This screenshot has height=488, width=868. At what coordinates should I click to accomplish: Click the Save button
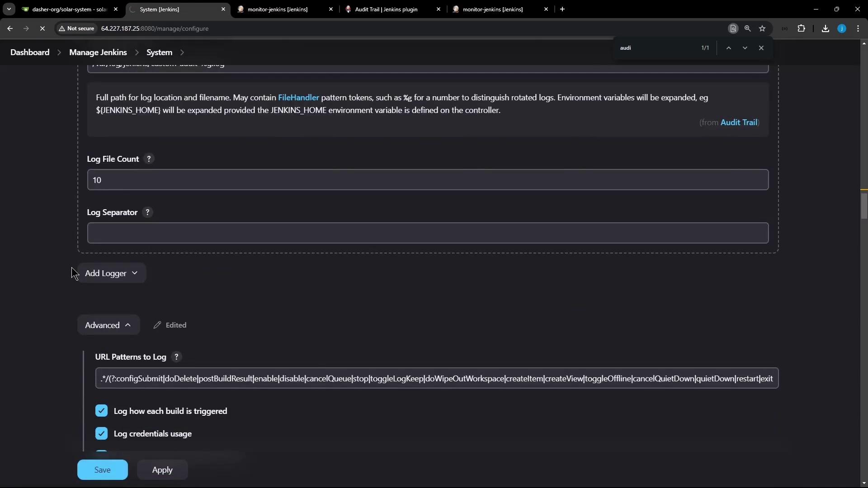tap(102, 470)
